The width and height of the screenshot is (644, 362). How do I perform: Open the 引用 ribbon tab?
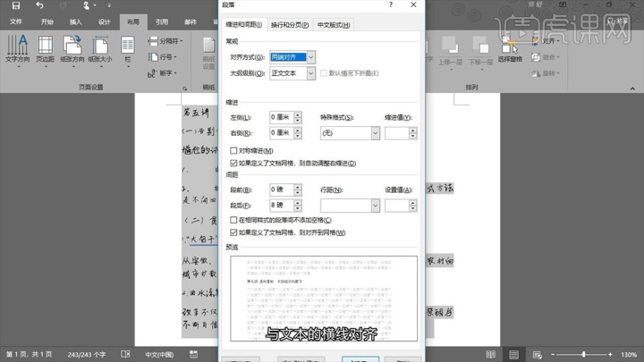162,21
